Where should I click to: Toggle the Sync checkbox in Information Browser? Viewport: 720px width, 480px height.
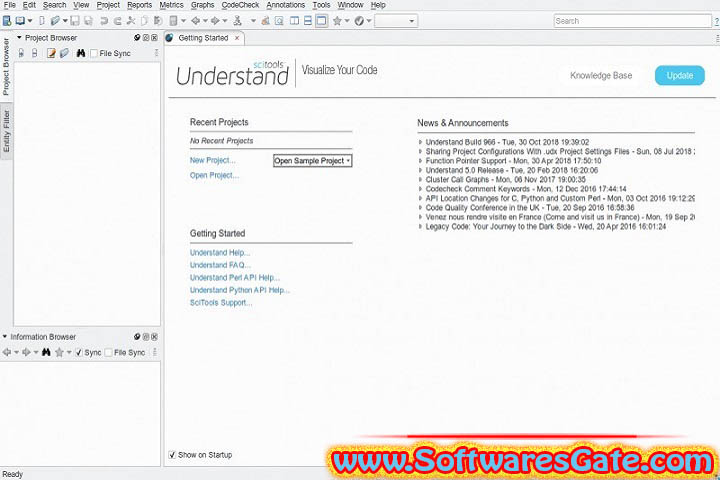(x=79, y=352)
